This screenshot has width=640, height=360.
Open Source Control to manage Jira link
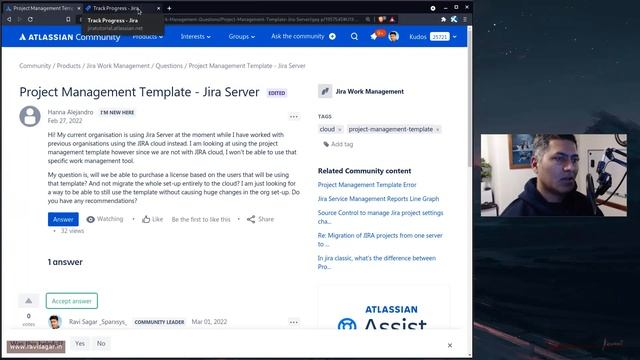pyautogui.click(x=380, y=217)
